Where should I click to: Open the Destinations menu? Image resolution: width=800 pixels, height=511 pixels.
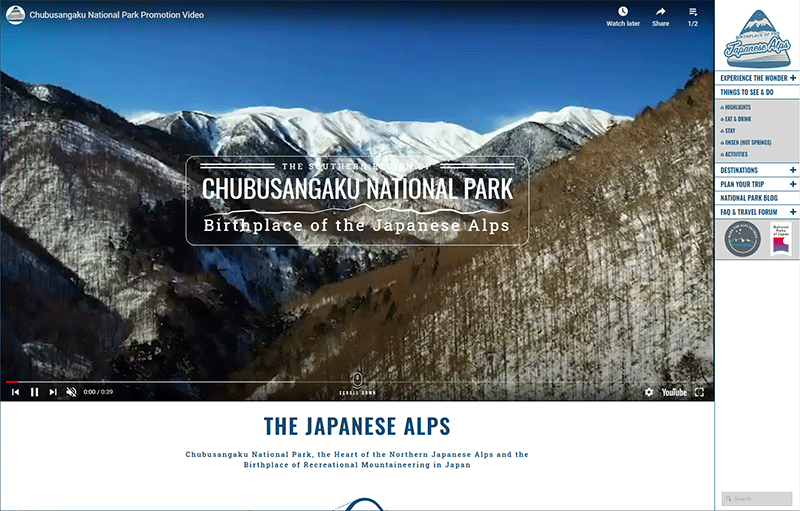coord(739,170)
